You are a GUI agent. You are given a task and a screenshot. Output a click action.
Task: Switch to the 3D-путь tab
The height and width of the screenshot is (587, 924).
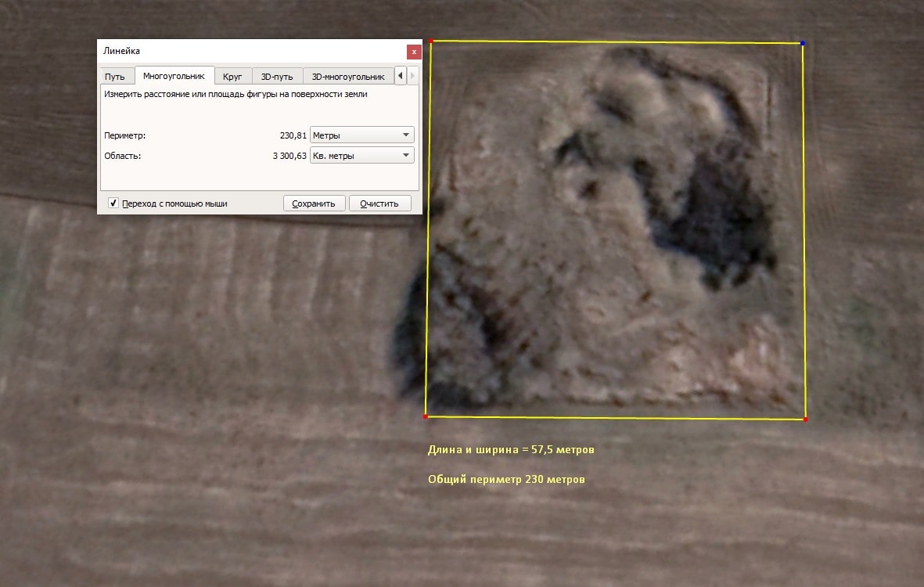coord(277,77)
